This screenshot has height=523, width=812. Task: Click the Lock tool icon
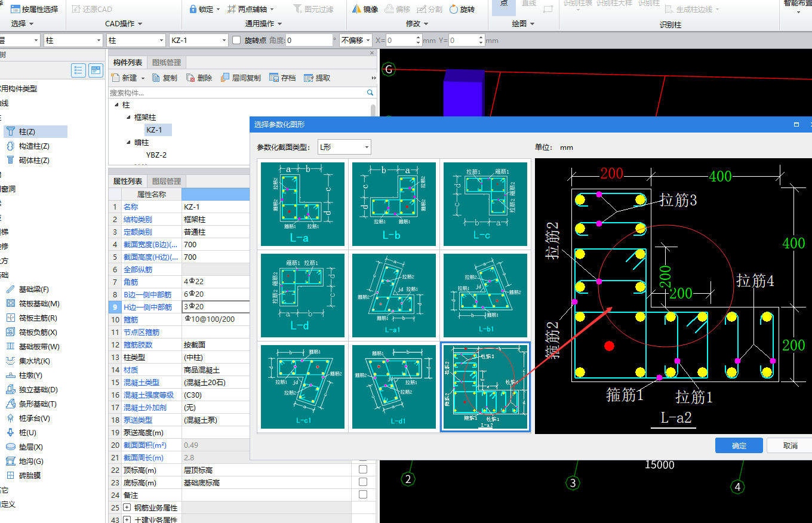point(193,9)
